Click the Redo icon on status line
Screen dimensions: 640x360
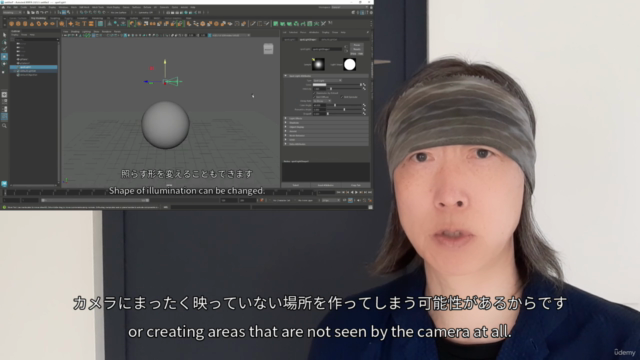[47, 13]
